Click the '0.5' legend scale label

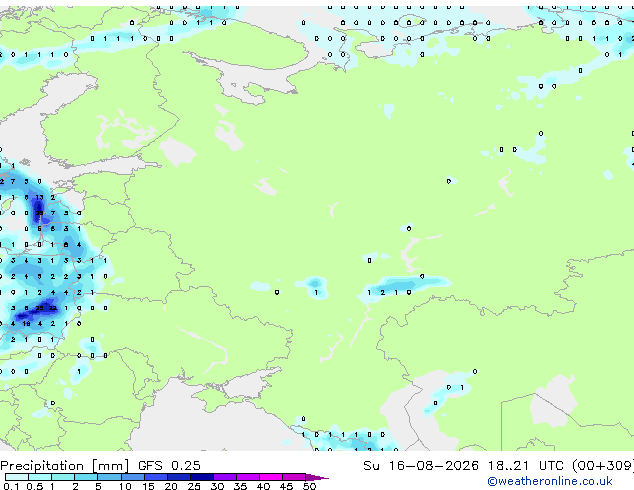click(34, 486)
